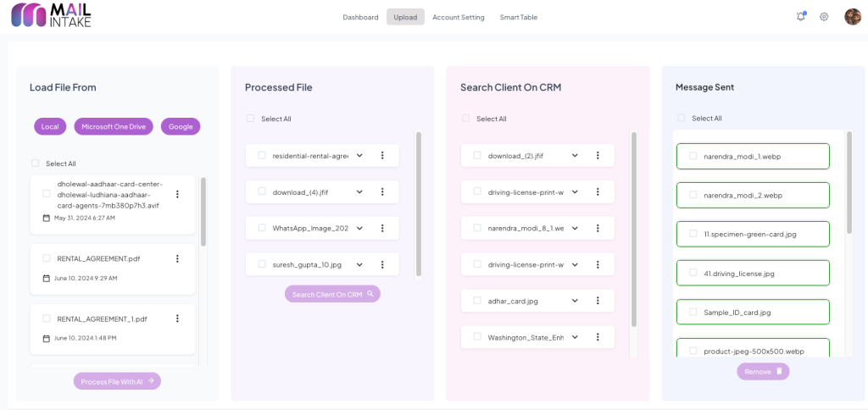Screen dimensions: 868x410
Task: Expand the WhatsApp_Image file chevron
Action: tap(359, 229)
